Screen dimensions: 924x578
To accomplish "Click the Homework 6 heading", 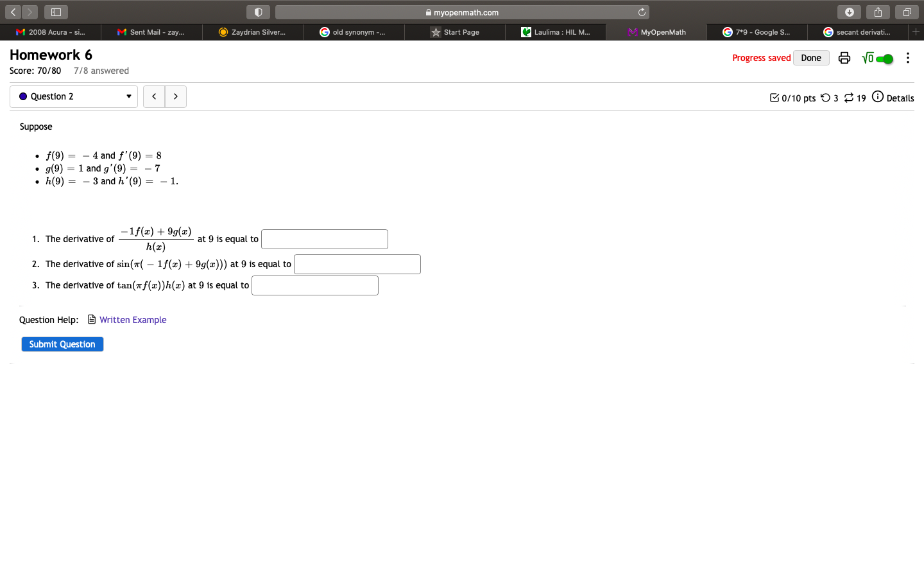I will click(x=51, y=55).
